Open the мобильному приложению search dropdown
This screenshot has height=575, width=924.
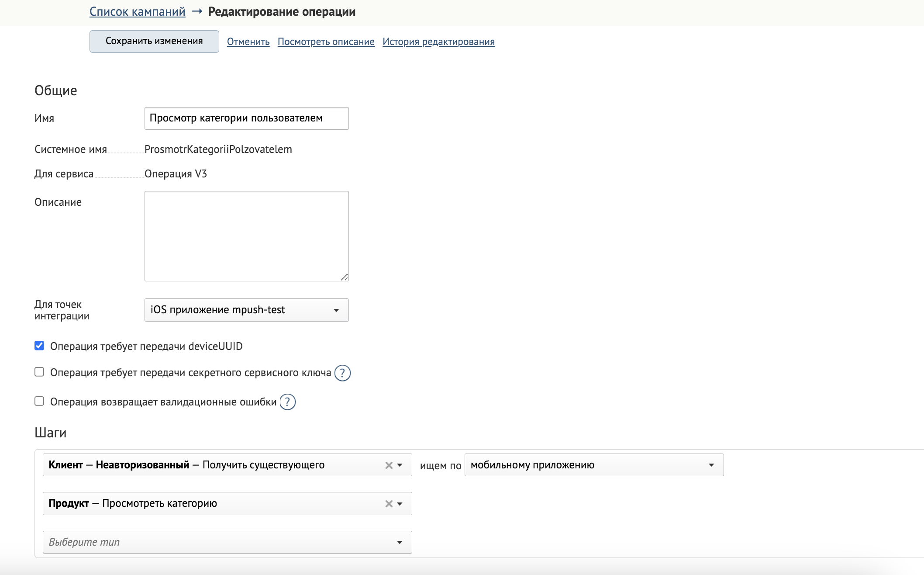click(594, 465)
